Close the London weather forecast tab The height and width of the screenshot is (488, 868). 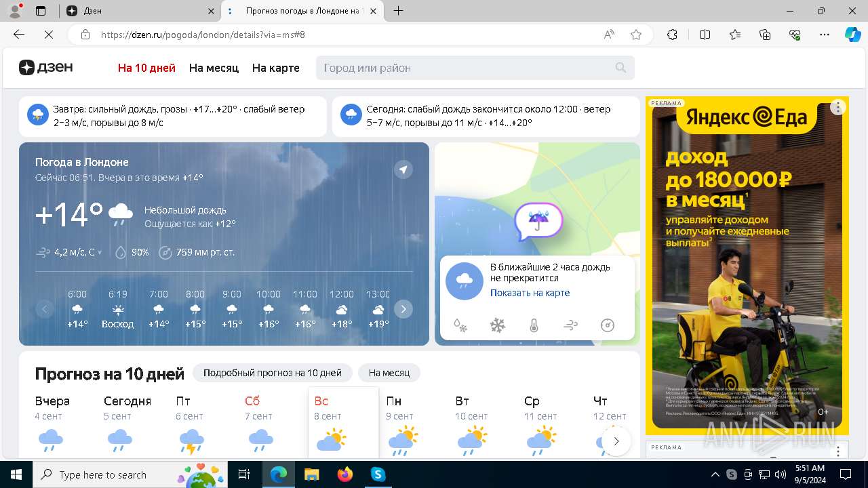pyautogui.click(x=372, y=11)
